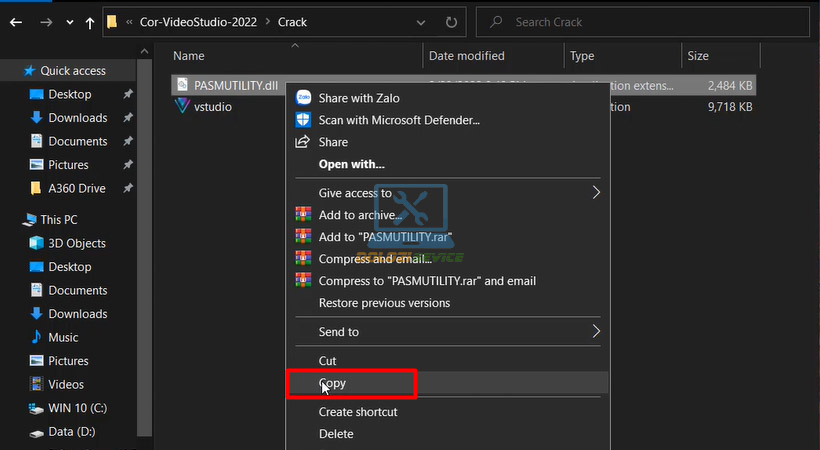Select Crack in the address path
This screenshot has height=450, width=820.
292,22
